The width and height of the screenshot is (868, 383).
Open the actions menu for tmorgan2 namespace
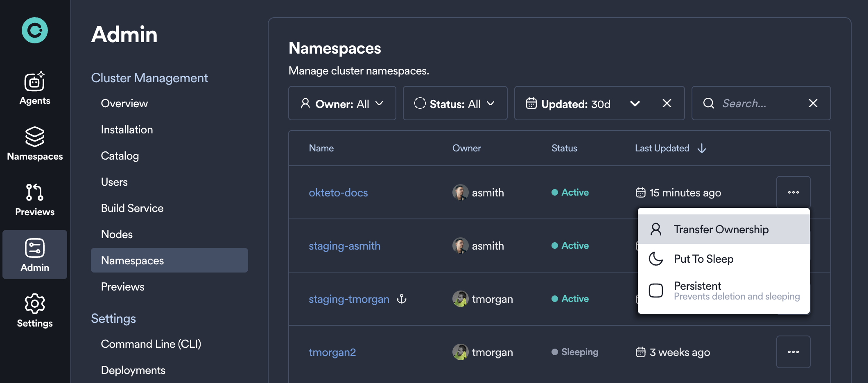pyautogui.click(x=793, y=352)
